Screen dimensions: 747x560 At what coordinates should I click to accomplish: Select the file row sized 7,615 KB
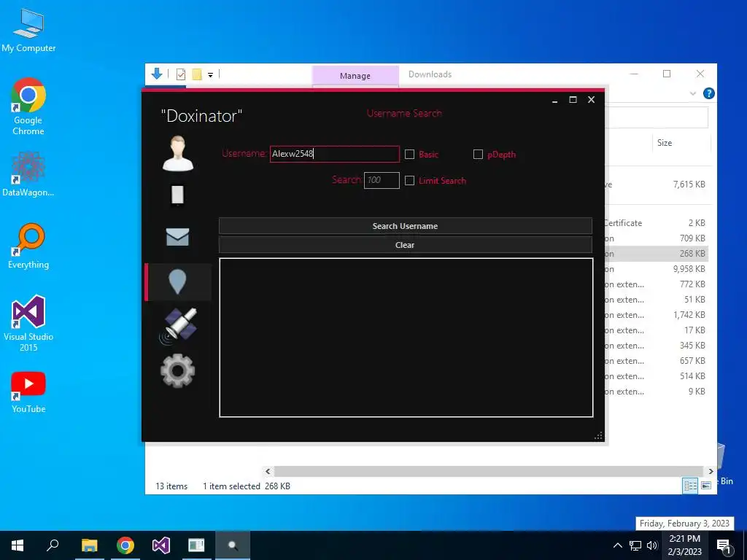tap(657, 184)
